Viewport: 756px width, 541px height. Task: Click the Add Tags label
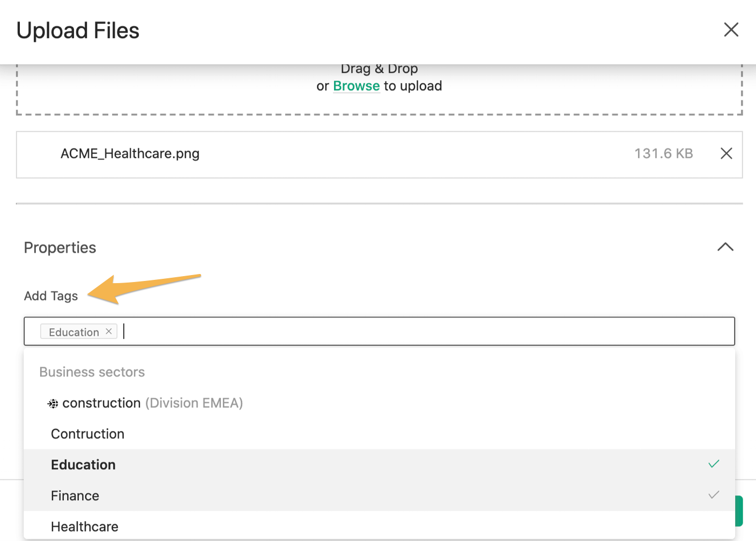point(51,296)
